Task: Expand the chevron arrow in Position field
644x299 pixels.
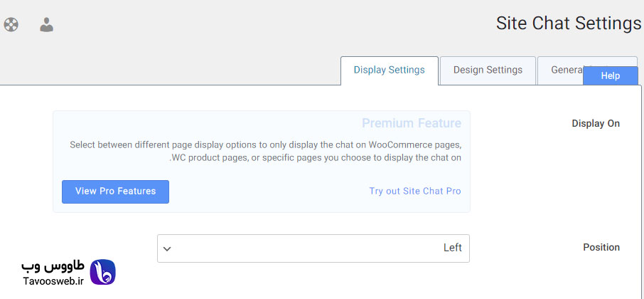Action: (x=167, y=249)
